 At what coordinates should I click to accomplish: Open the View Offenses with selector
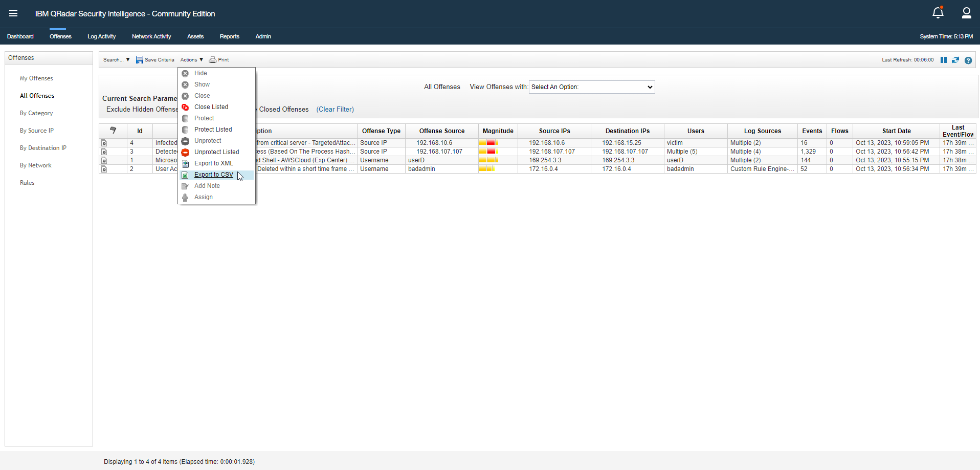[x=592, y=87]
